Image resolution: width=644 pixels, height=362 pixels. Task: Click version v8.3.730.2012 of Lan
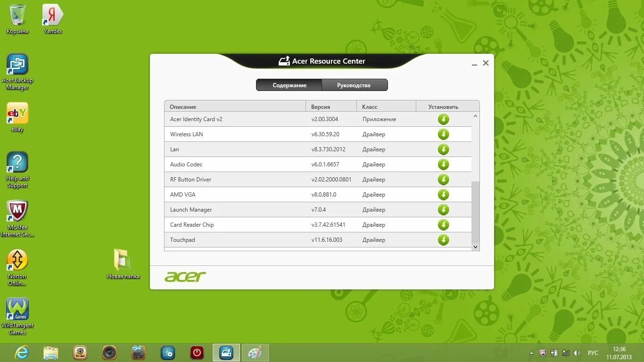(328, 149)
